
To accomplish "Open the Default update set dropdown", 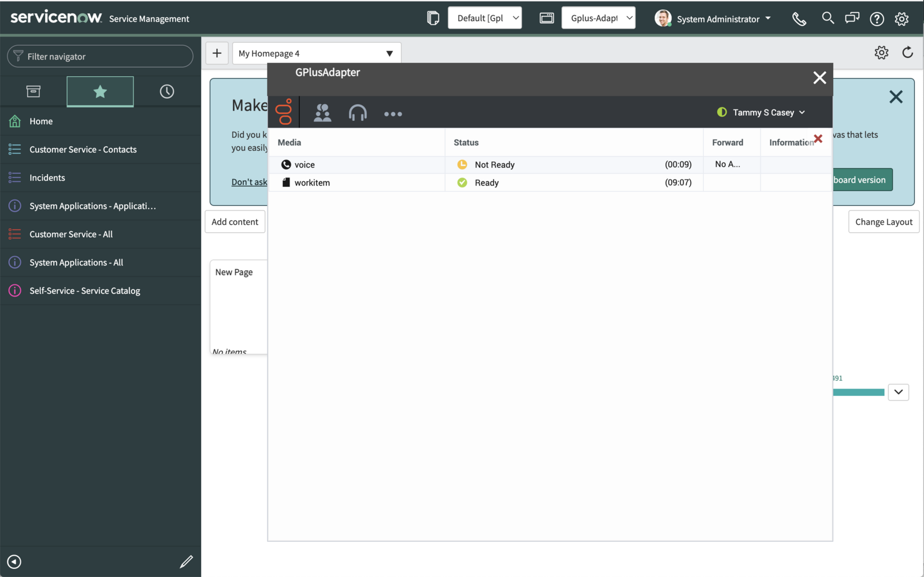I will pos(485,18).
